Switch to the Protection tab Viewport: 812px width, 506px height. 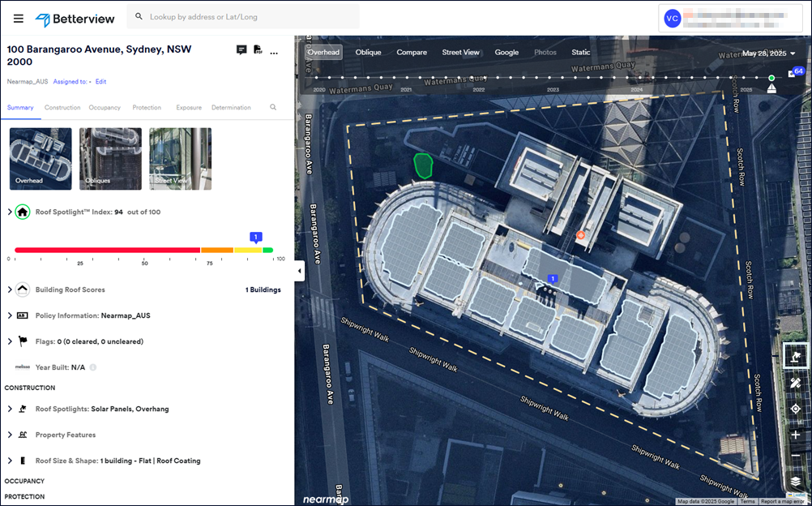[147, 107]
